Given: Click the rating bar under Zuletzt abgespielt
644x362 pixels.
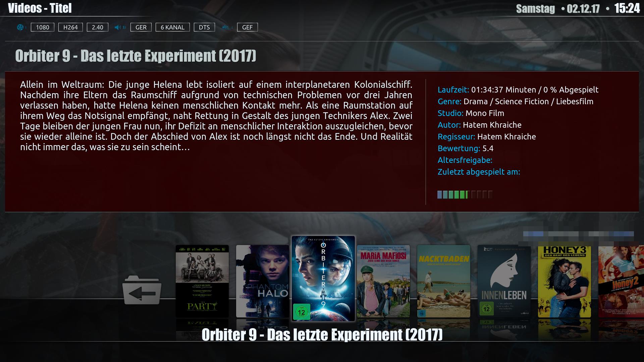Looking at the screenshot, I should (465, 194).
